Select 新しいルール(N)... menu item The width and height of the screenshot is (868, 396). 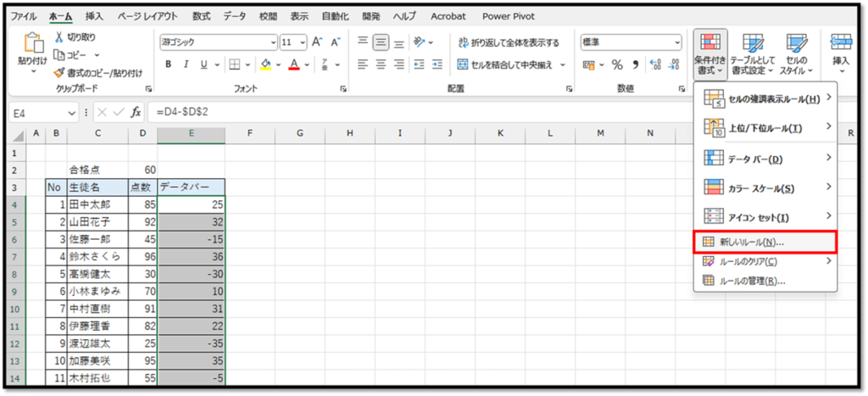pyautogui.click(x=751, y=242)
